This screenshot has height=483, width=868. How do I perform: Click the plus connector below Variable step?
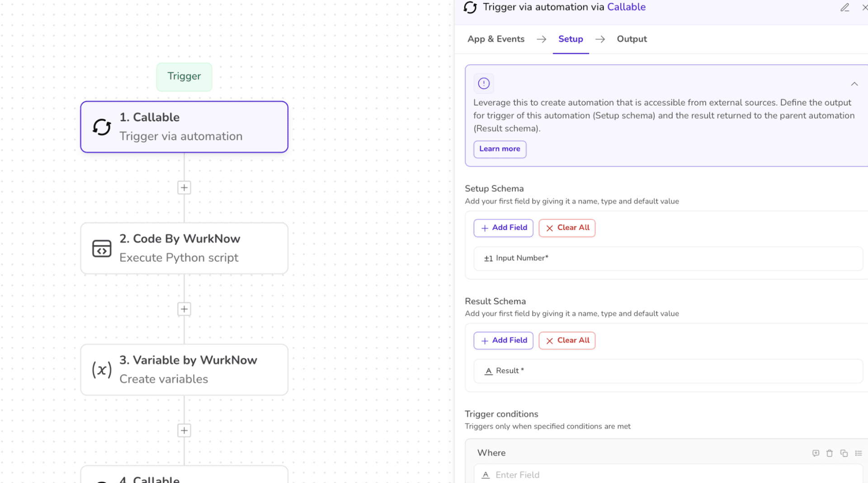click(x=184, y=431)
